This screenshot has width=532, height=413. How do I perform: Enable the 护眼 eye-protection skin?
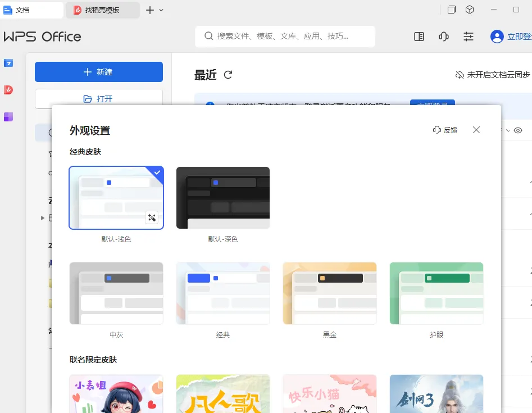436,293
